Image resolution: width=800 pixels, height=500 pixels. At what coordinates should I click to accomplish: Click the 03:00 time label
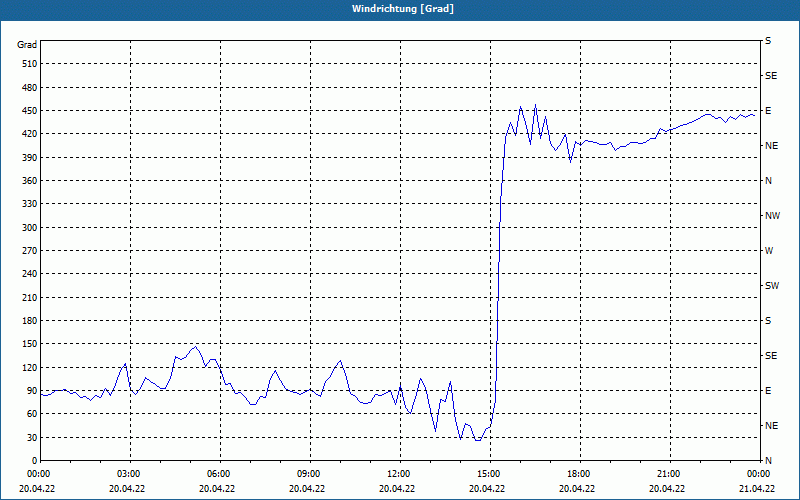131,474
